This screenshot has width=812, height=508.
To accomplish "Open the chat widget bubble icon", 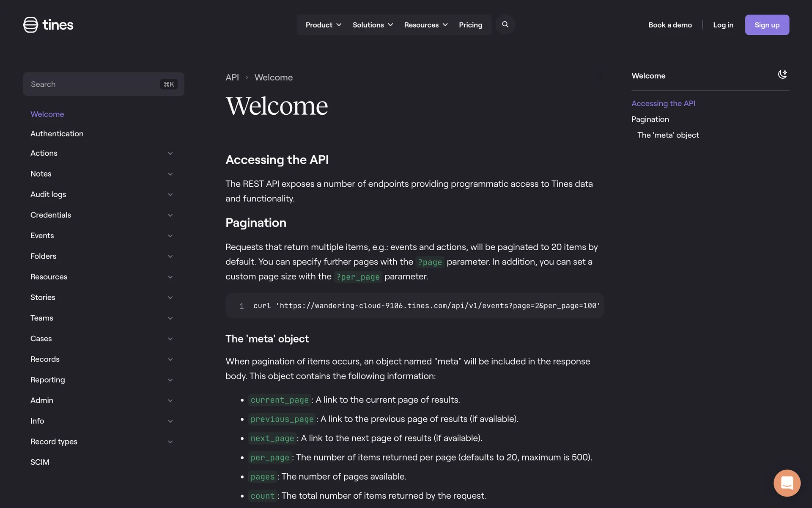I will [787, 483].
